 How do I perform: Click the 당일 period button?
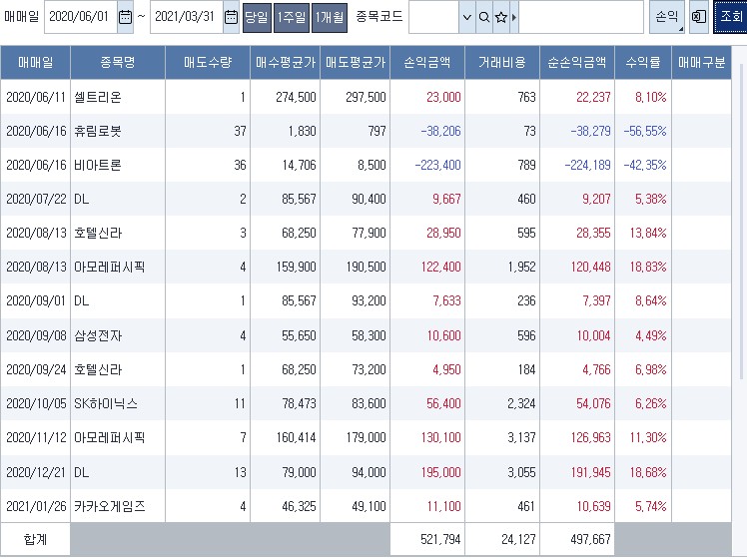257,18
